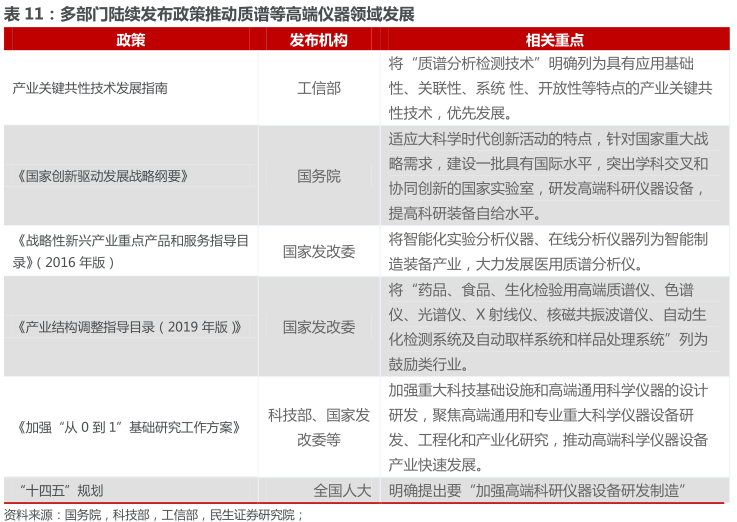
Task: Click the '科技部、国家发改委等' agency cell
Action: [319, 427]
